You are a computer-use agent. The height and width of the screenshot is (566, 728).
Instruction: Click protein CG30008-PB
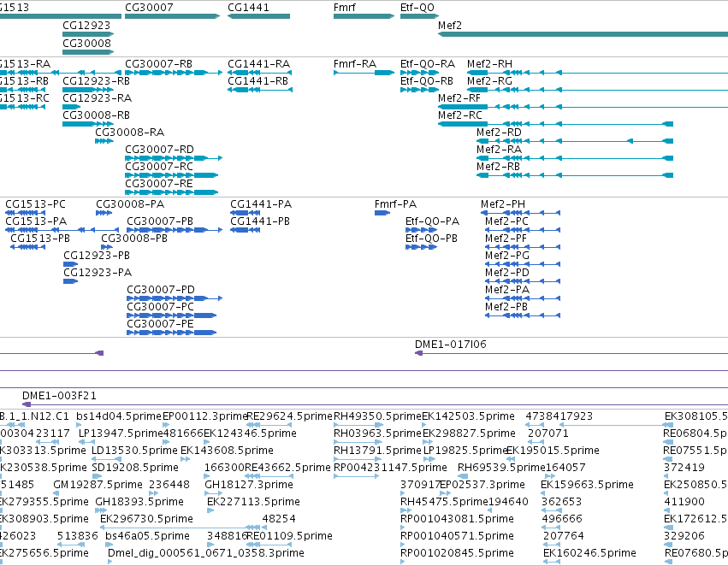click(134, 239)
